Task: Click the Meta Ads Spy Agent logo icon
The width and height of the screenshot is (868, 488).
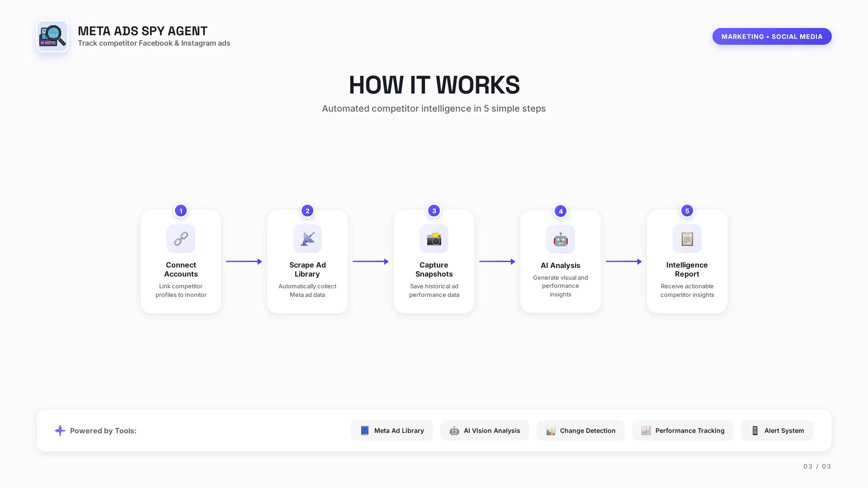Action: click(52, 36)
